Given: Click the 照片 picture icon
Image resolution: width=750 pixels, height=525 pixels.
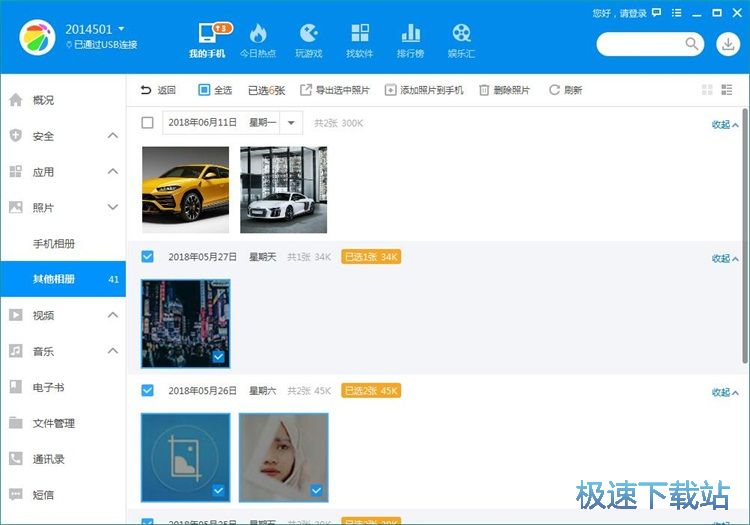Looking at the screenshot, I should click(x=16, y=207).
